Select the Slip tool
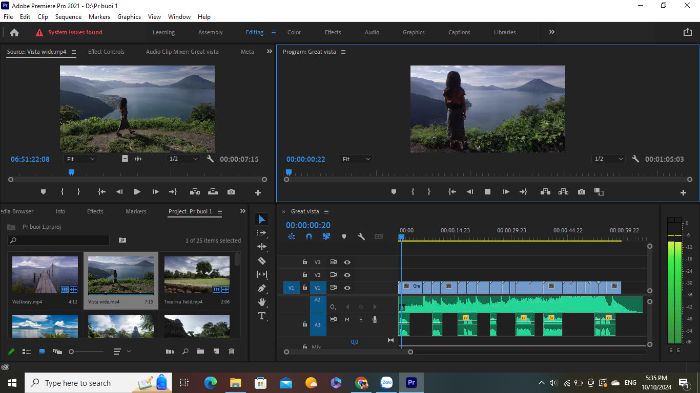The height and width of the screenshot is (393, 700). [262, 274]
